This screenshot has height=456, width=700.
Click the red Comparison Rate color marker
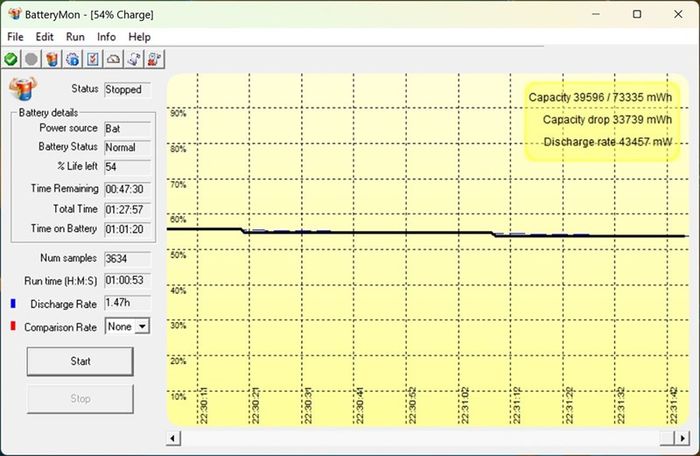click(x=13, y=326)
